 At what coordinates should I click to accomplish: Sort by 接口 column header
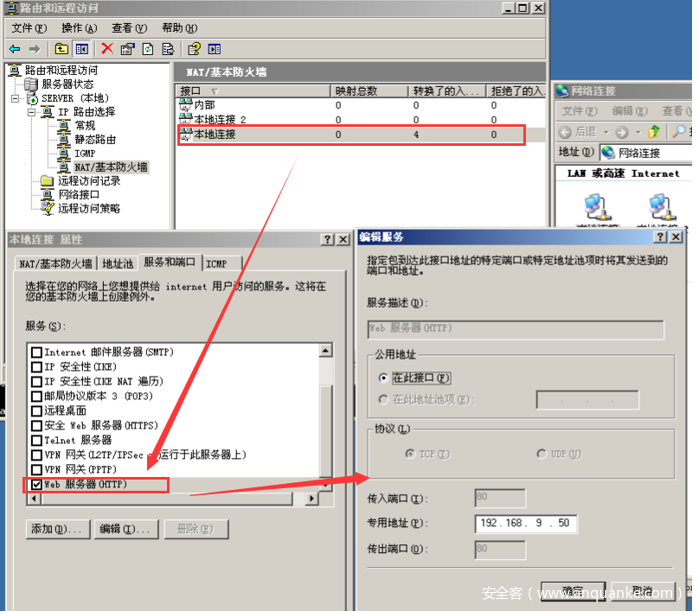click(x=252, y=91)
